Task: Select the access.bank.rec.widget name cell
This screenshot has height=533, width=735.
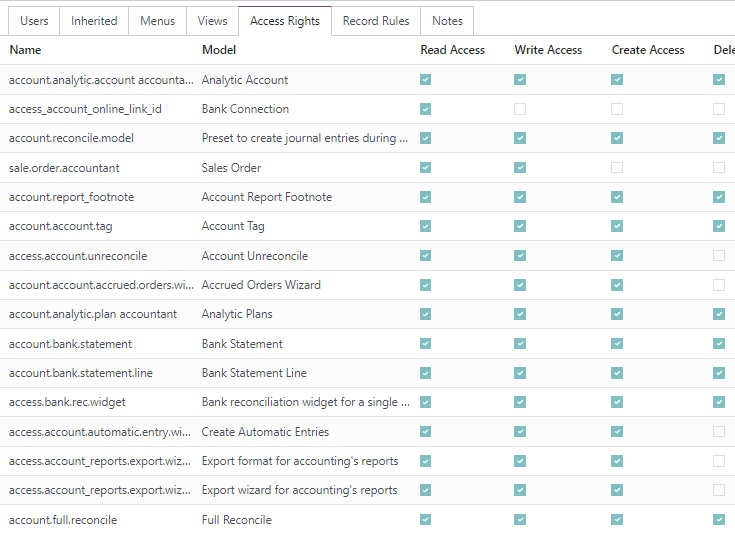Action: (x=67, y=402)
